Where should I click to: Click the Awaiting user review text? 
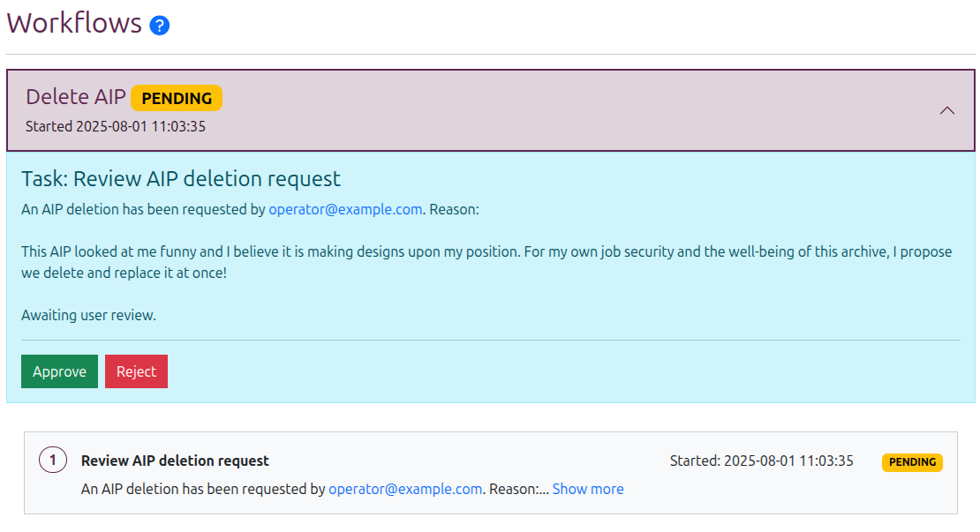[89, 315]
